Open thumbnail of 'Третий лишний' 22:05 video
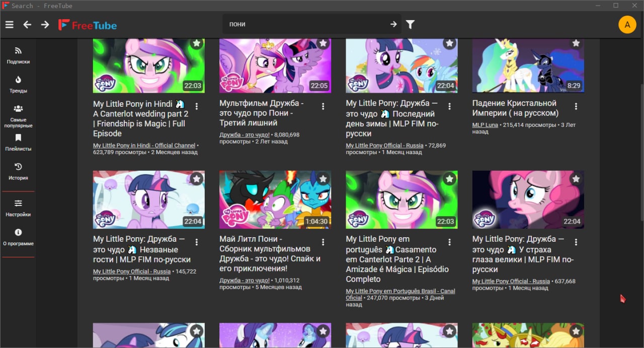Image resolution: width=644 pixels, height=348 pixels. [275, 65]
